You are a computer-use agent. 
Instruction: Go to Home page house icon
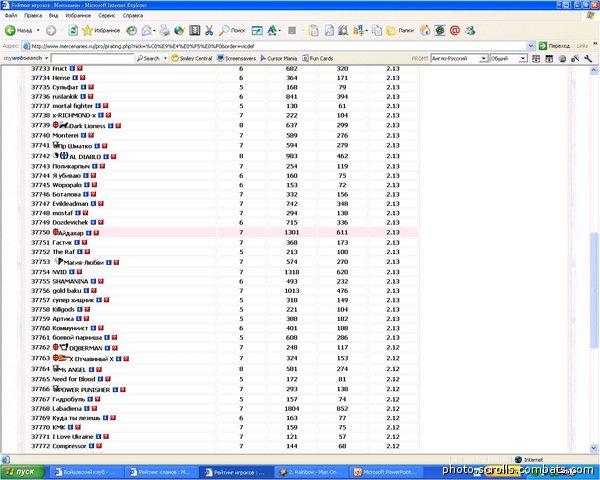point(425,30)
